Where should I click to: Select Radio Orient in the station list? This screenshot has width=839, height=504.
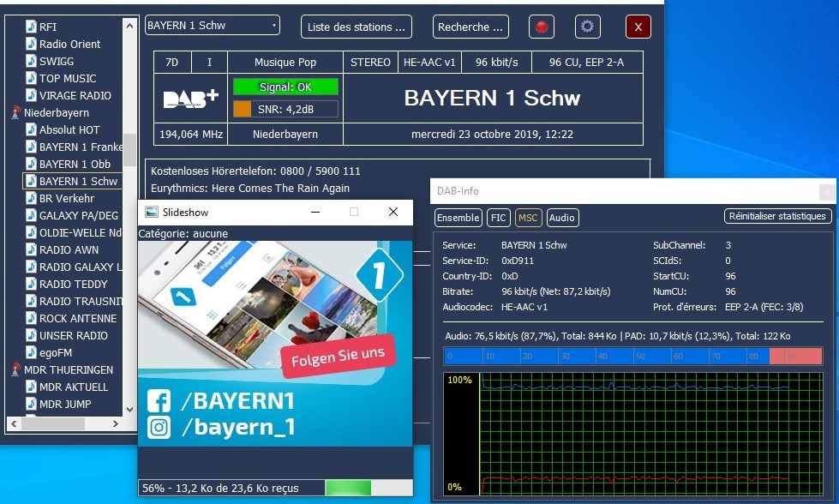point(69,44)
